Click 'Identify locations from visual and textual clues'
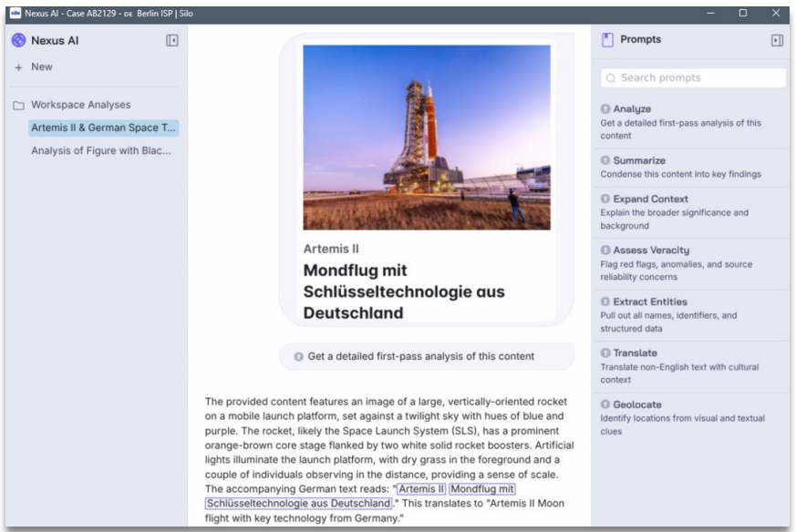Viewport: 796px width, 532px height. (x=682, y=425)
